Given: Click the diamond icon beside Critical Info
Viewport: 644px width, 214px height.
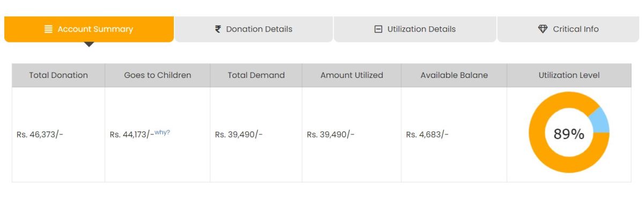Looking at the screenshot, I should 543,29.
